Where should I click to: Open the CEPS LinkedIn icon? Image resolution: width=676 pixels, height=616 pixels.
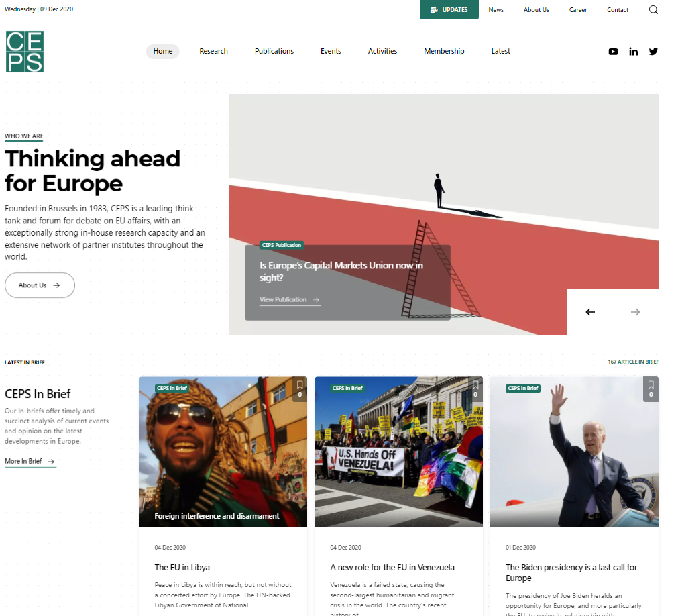(x=633, y=52)
